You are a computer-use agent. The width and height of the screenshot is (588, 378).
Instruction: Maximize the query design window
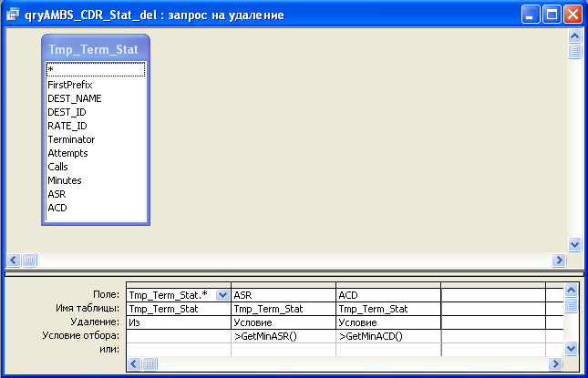552,15
